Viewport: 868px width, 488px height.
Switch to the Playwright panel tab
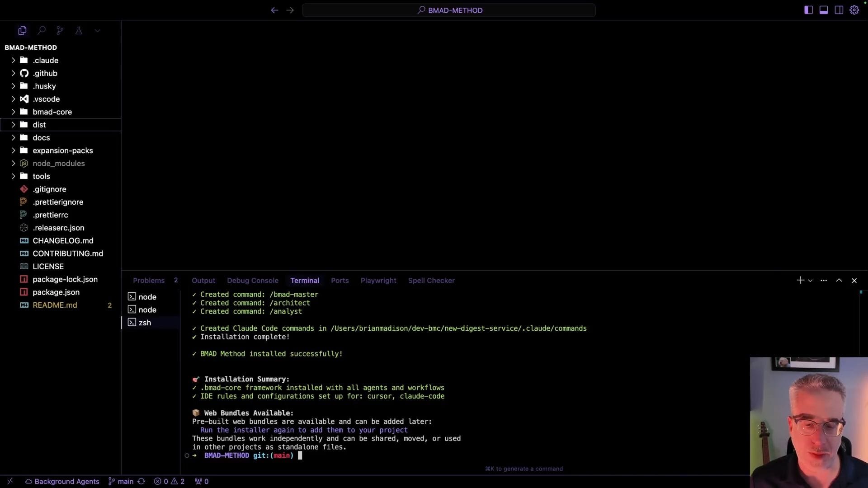(x=378, y=280)
